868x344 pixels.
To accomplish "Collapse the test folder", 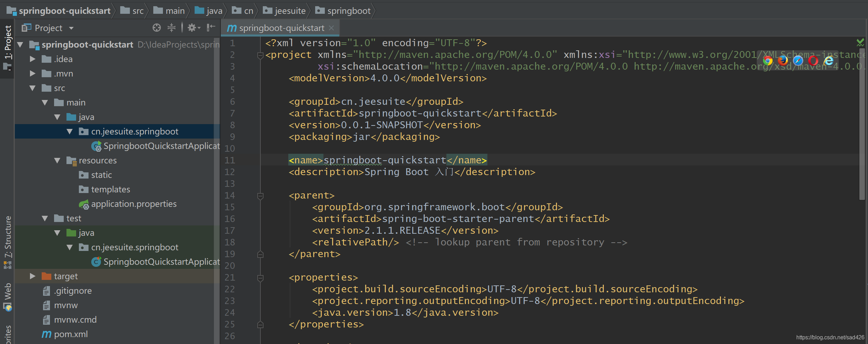I will tap(45, 218).
